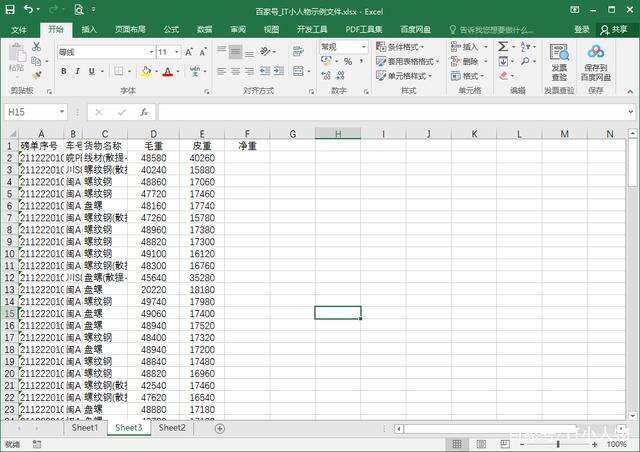640x452 pixels.
Task: Increase the indent
Action: tap(279, 71)
